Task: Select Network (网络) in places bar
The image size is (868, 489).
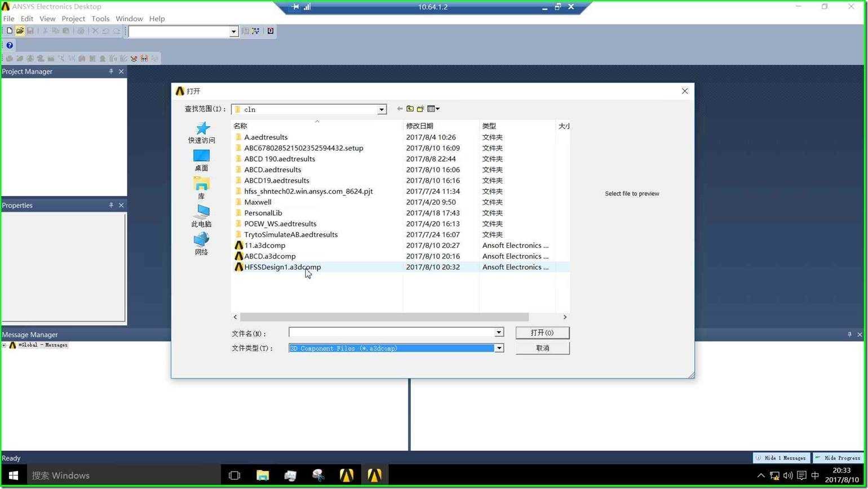Action: point(201,244)
